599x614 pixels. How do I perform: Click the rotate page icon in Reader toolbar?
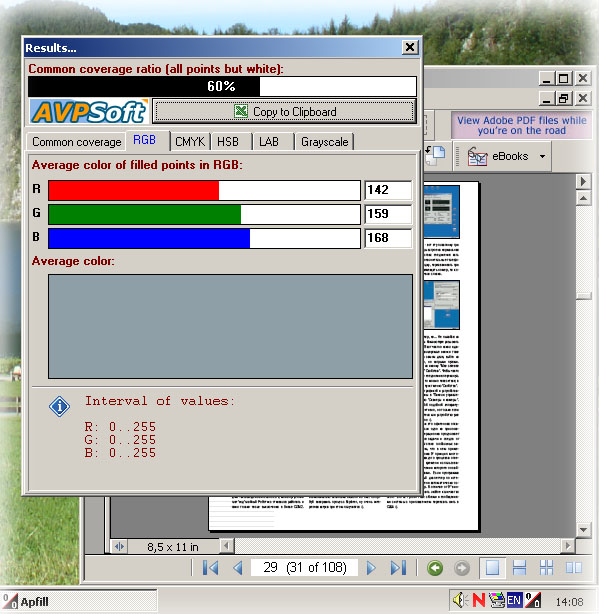(x=435, y=156)
